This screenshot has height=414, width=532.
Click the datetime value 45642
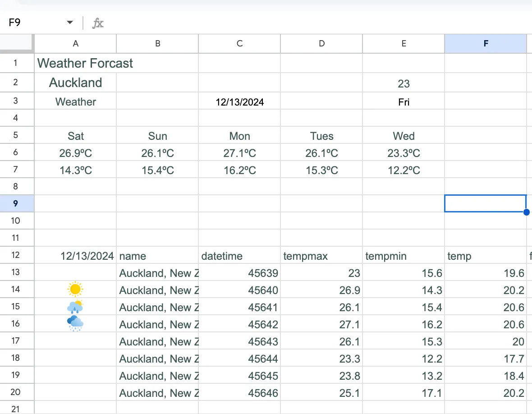(239, 323)
